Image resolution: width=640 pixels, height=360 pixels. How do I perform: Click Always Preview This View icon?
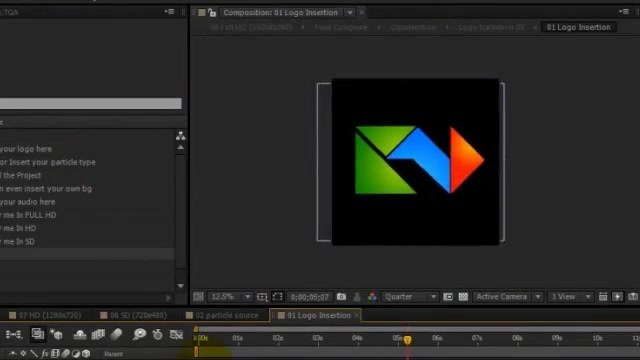pos(198,297)
